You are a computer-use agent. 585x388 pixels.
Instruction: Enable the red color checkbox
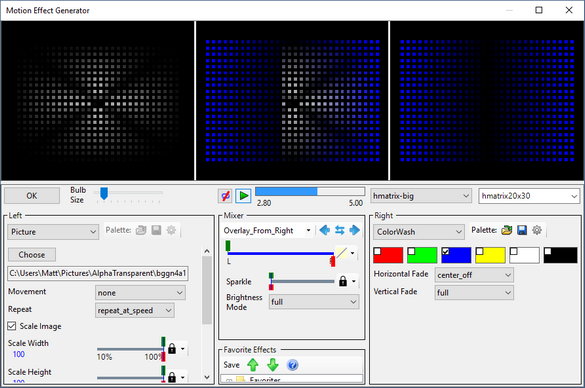pos(378,251)
